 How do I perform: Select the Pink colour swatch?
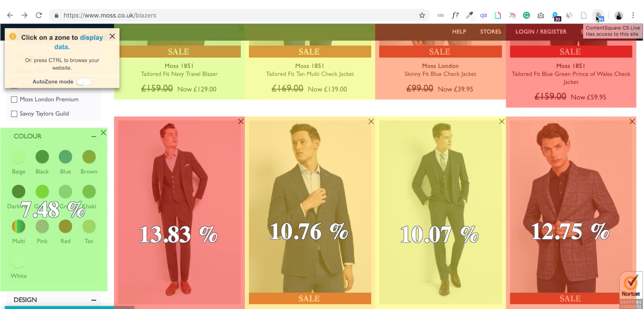click(42, 226)
